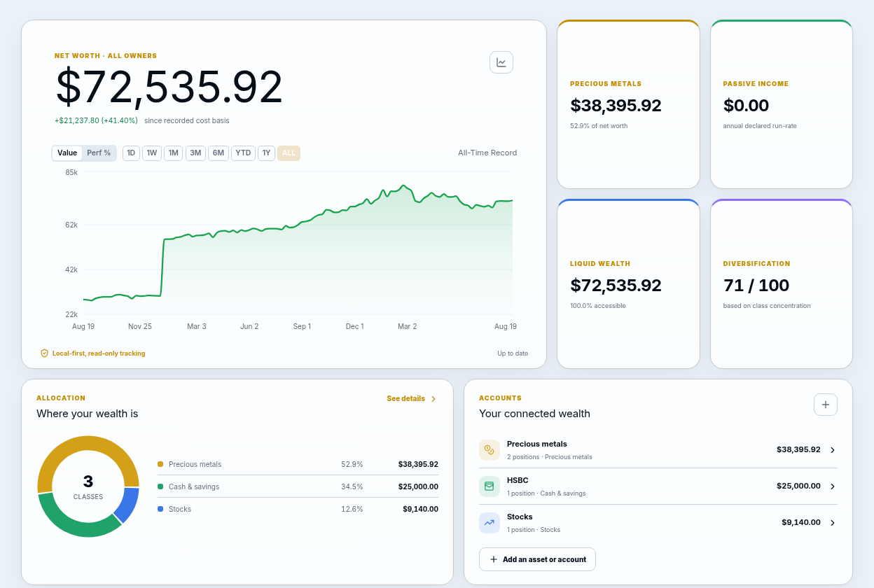Viewport: 874px width, 588px height.
Task: Click the Stocks trending arrow icon
Action: point(490,523)
